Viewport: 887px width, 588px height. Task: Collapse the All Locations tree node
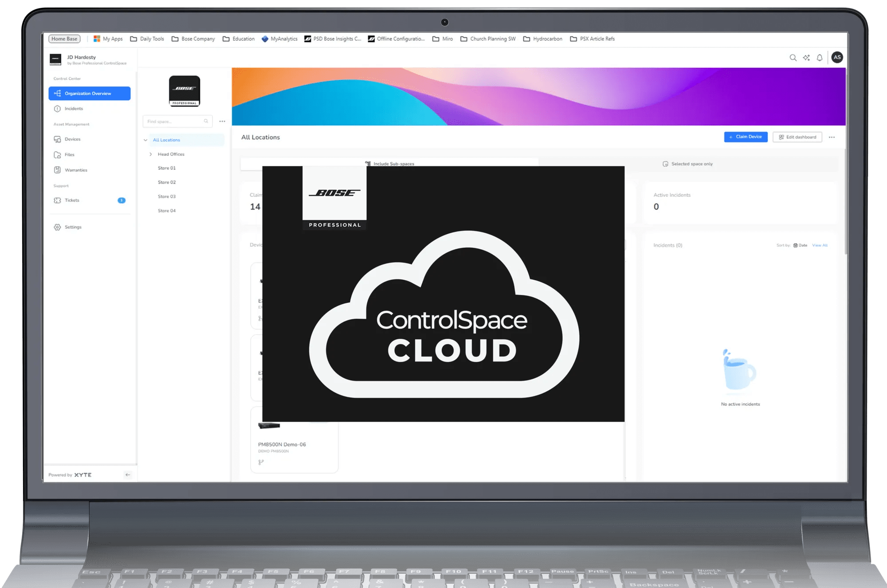pos(145,140)
